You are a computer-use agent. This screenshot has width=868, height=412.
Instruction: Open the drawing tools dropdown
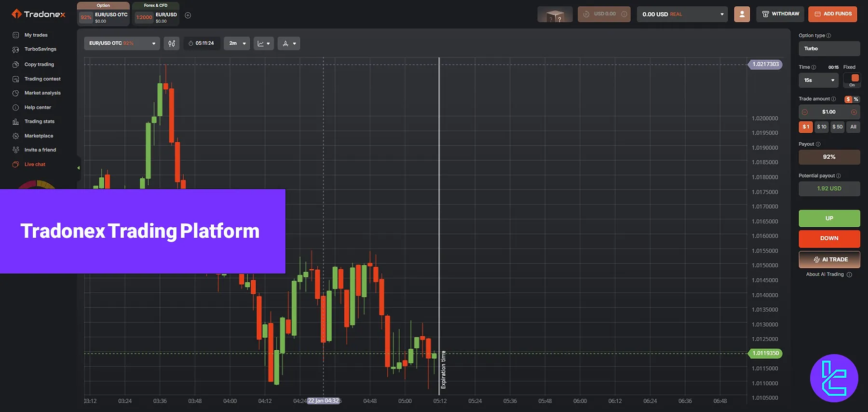tap(289, 43)
